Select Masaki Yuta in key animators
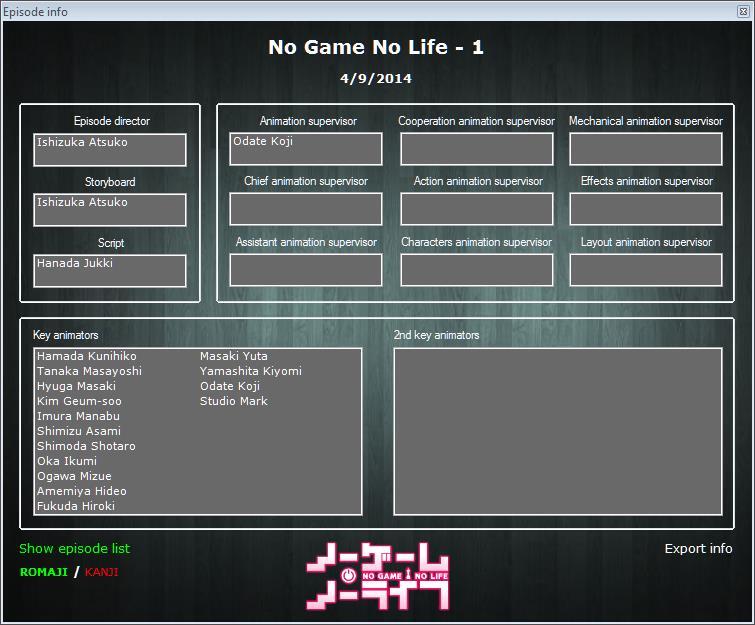755x625 pixels. 234,356
